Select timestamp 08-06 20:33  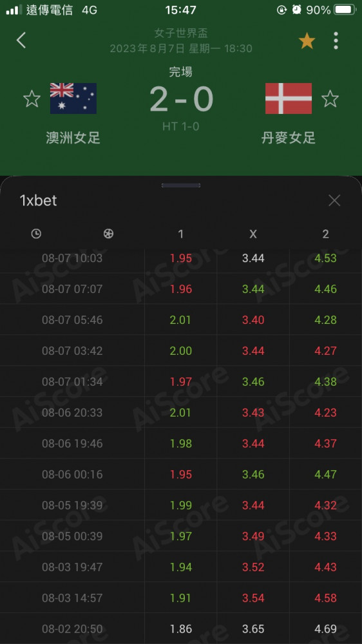[72, 412]
